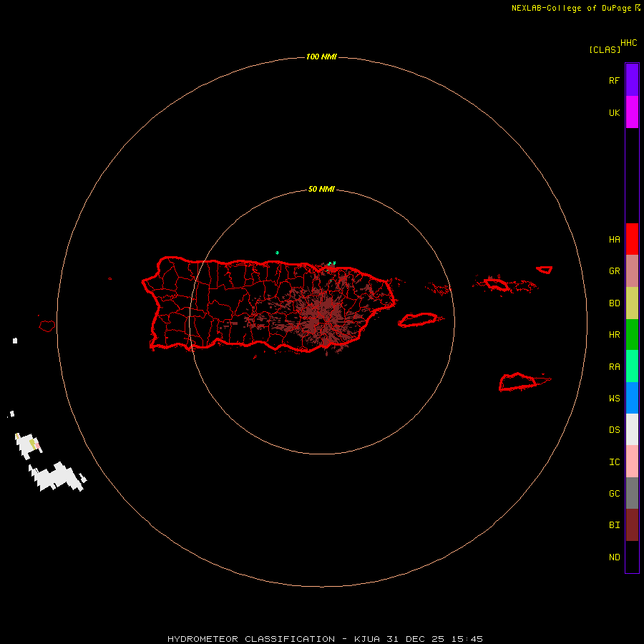Click the UK magenta legend swatch
The image size is (644, 644).
pyautogui.click(x=632, y=112)
